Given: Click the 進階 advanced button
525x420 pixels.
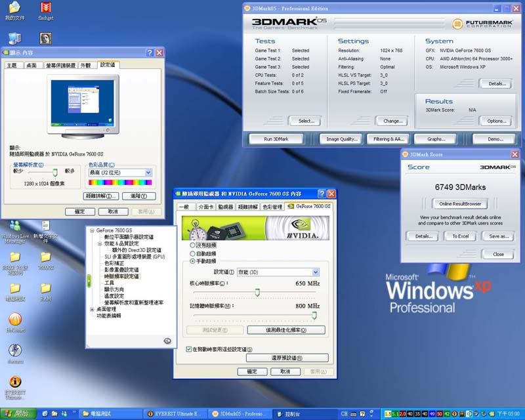Looking at the screenshot, I should pyautogui.click(x=139, y=196).
